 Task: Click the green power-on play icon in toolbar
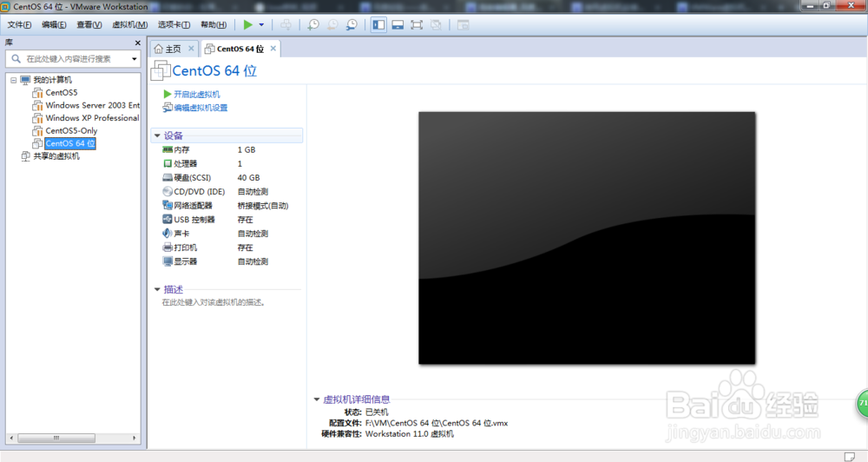[248, 24]
